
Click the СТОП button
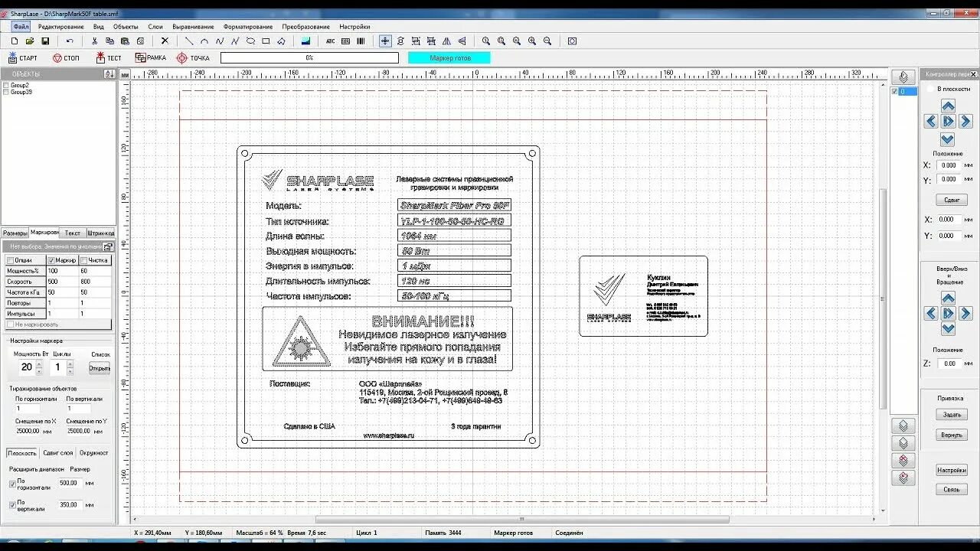click(x=66, y=58)
